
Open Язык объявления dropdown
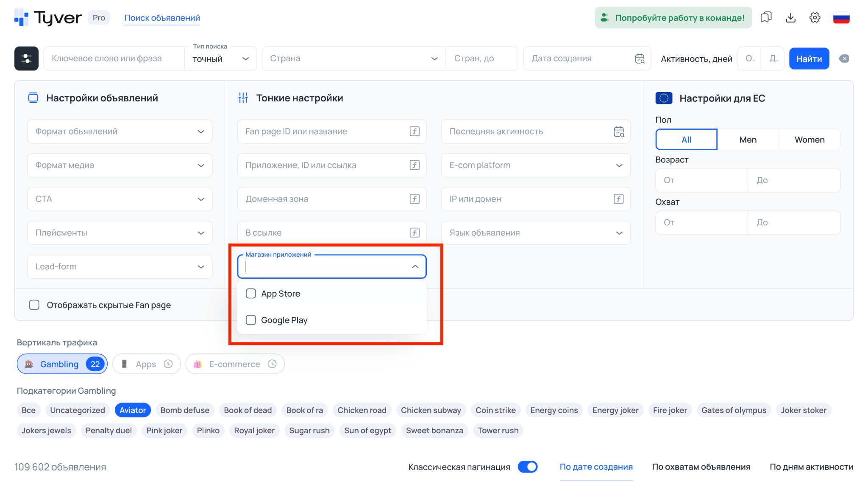(x=536, y=232)
